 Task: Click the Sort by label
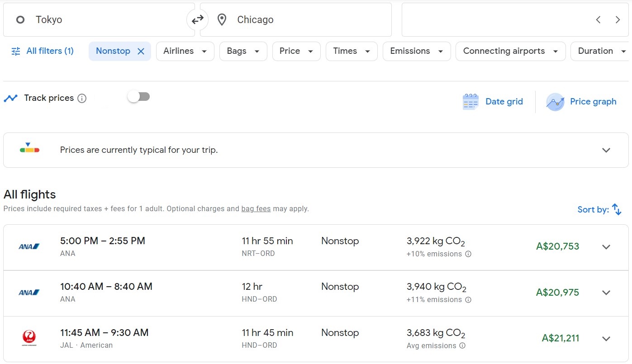(x=593, y=209)
